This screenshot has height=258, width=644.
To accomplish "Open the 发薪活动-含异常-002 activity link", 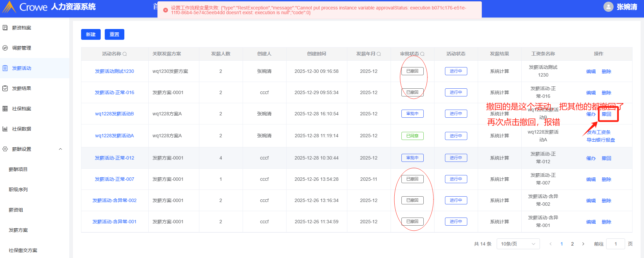I will (115, 200).
